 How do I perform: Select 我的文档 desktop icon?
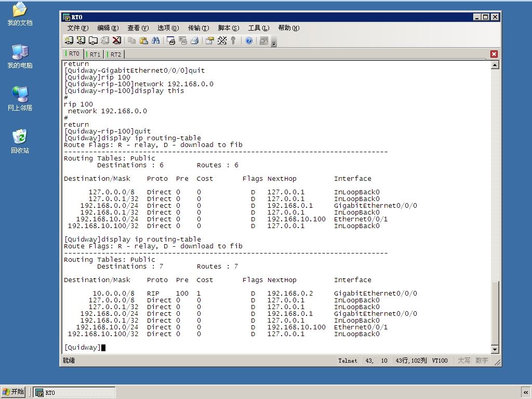click(20, 14)
